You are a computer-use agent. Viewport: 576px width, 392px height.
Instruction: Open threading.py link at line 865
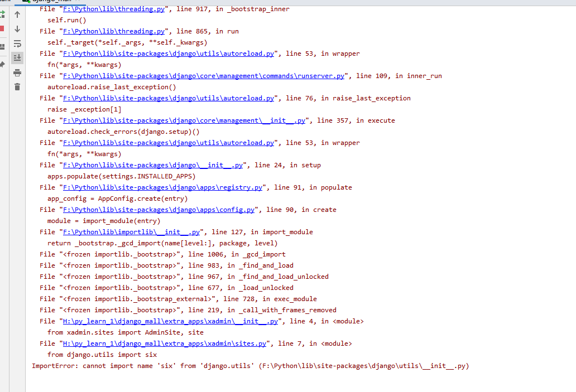coord(114,31)
